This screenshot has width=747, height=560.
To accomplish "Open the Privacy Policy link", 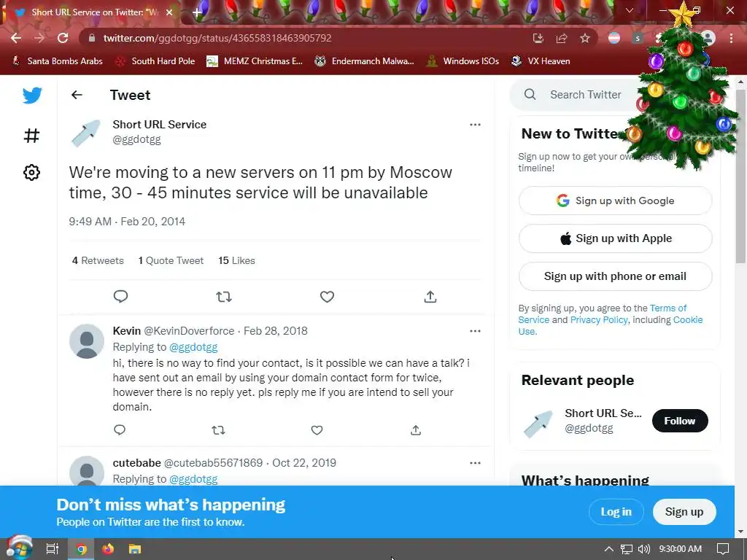I will [599, 320].
